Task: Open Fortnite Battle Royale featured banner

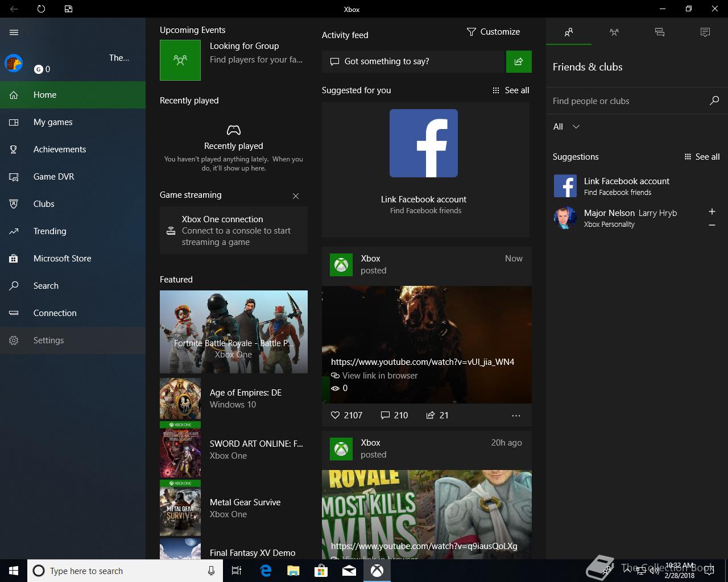Action: 234,332
